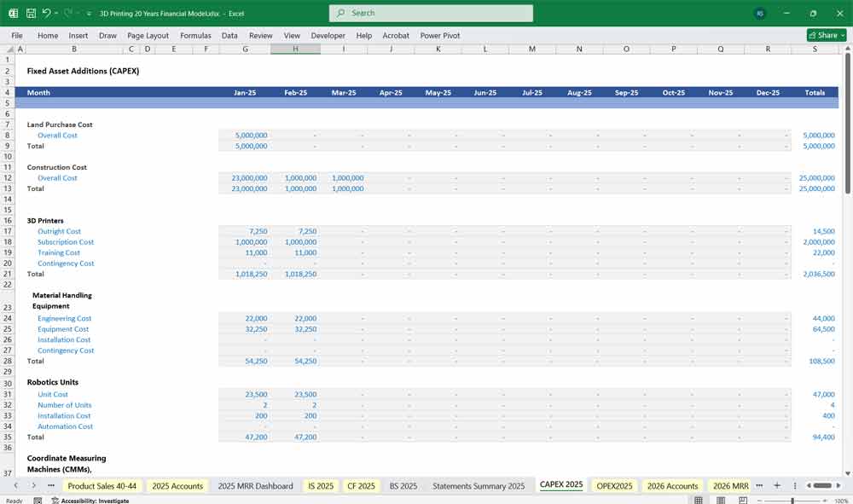853x504 pixels.
Task: Switch to the OPEX2025 sheet tab
Action: pyautogui.click(x=614, y=486)
